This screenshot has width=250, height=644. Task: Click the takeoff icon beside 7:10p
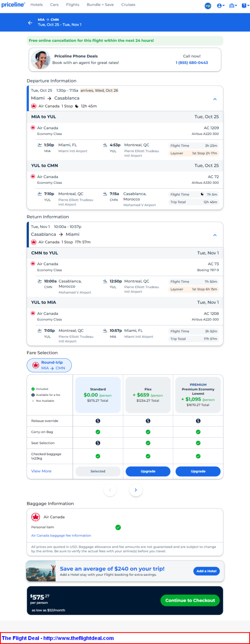[x=40, y=194]
